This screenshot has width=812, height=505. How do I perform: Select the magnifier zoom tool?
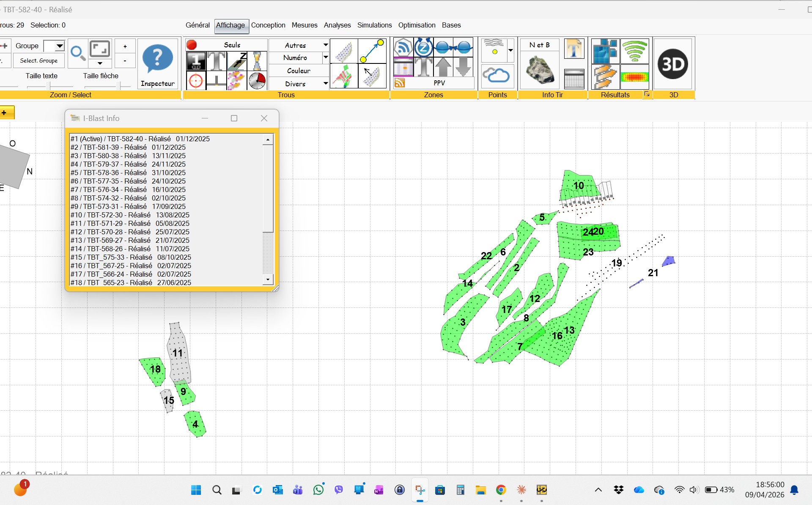[x=77, y=53]
